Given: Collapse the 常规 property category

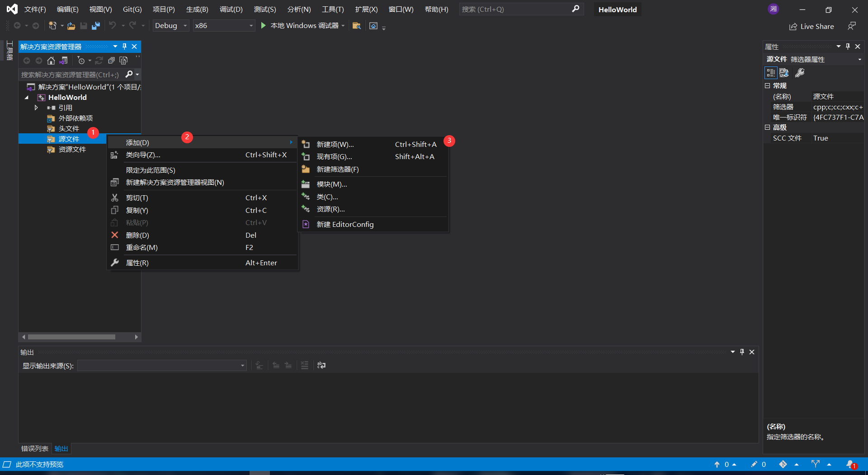Looking at the screenshot, I should pyautogui.click(x=767, y=86).
